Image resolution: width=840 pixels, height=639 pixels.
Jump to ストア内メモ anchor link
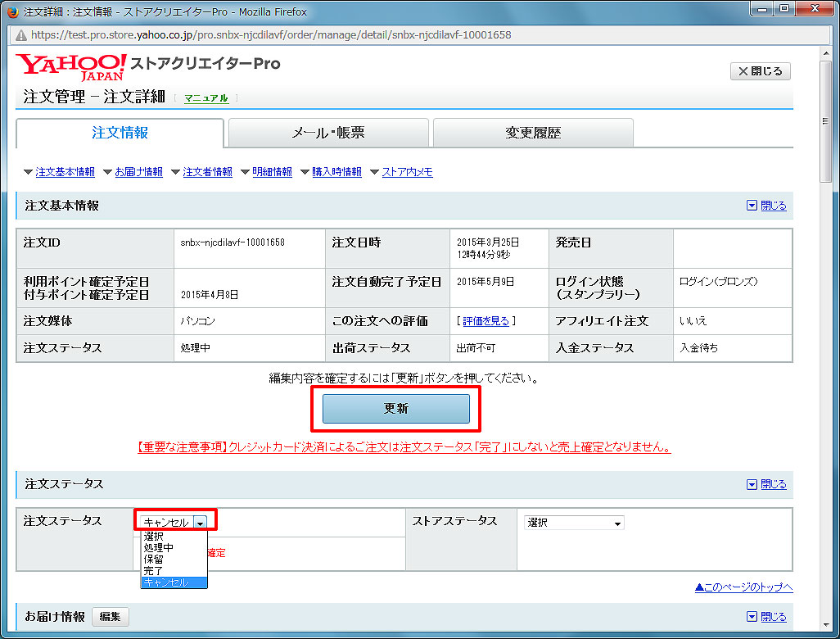(x=407, y=172)
